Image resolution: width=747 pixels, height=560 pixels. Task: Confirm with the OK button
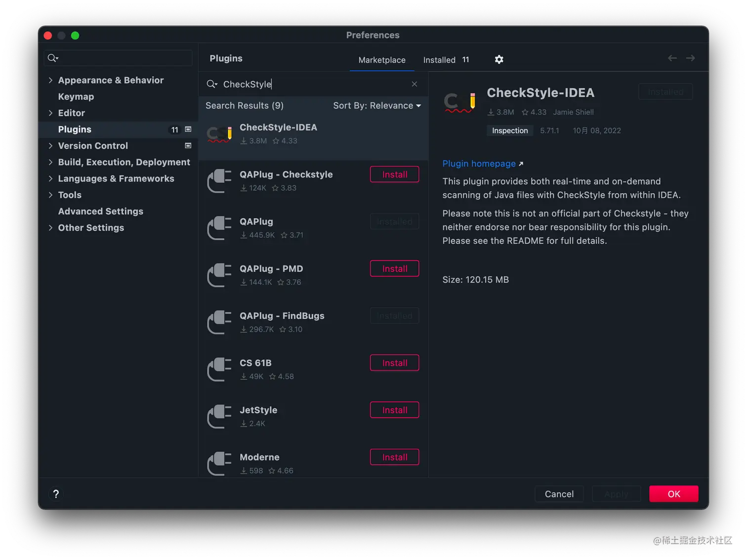tap(674, 494)
